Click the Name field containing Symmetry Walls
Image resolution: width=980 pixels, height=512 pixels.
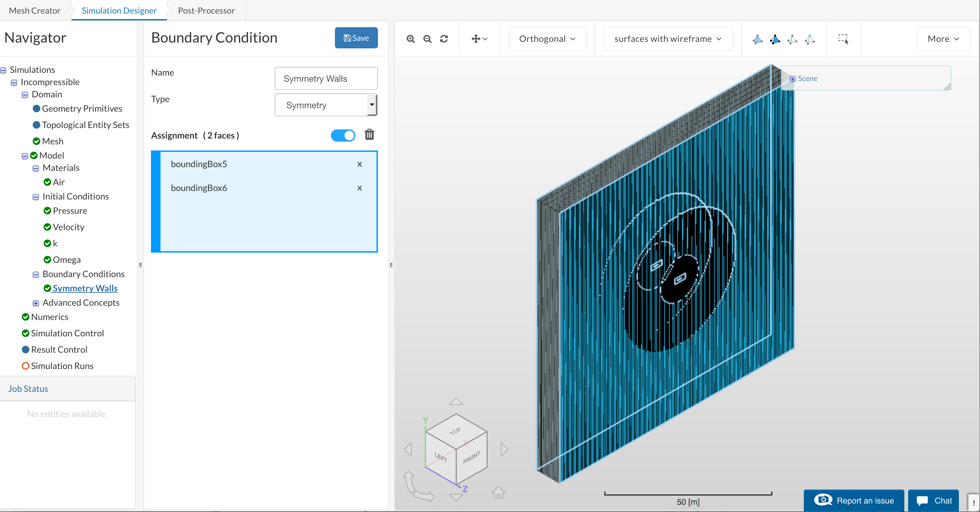(x=326, y=78)
